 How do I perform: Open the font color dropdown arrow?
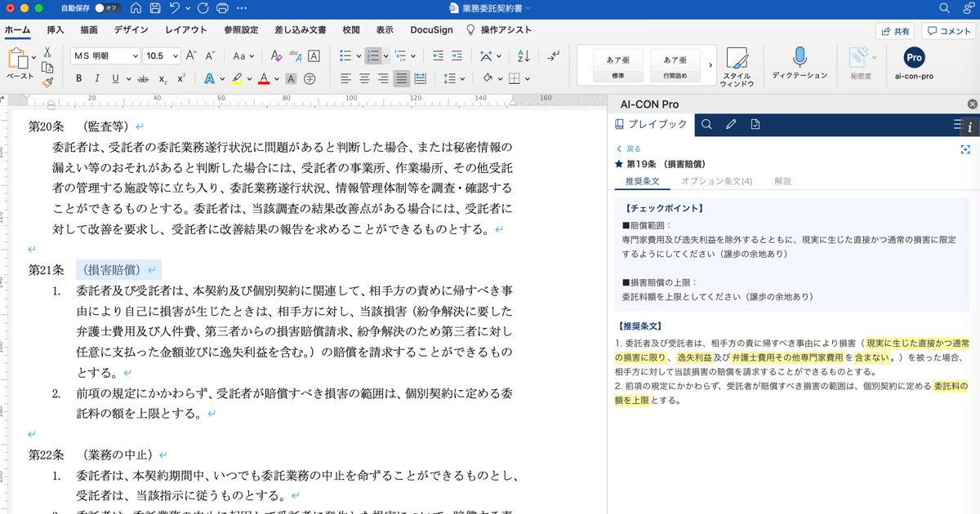pyautogui.click(x=277, y=79)
